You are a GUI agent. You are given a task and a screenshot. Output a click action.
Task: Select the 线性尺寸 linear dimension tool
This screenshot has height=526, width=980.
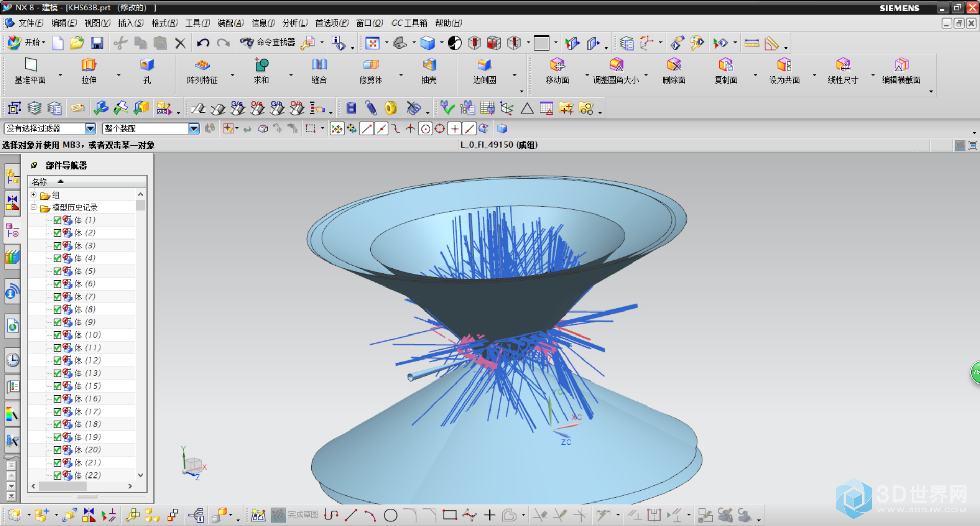tap(843, 71)
